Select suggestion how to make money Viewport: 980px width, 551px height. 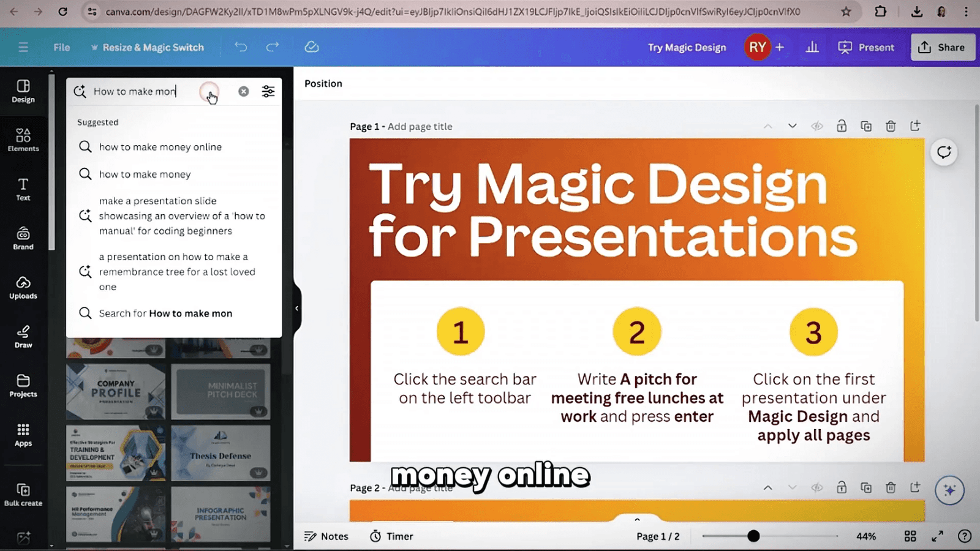point(174,174)
